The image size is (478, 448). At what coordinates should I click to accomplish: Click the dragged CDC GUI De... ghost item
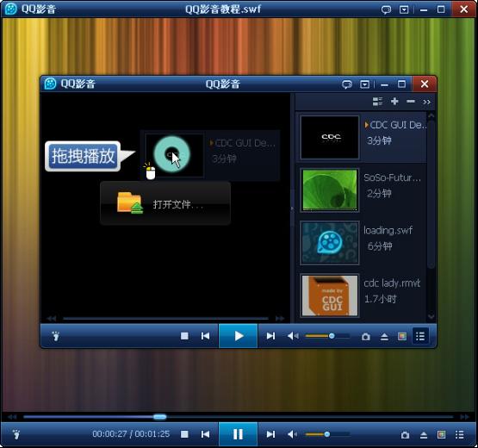(210, 155)
